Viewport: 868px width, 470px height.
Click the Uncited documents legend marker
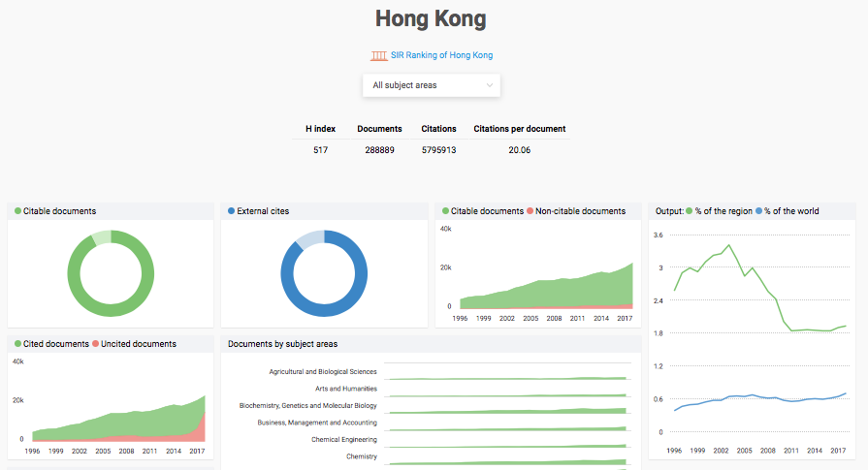95,344
